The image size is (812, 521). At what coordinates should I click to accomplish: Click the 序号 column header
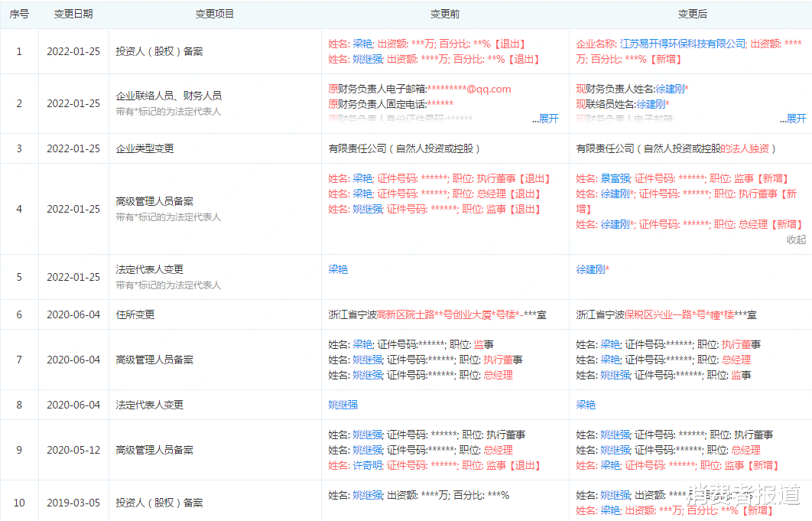[x=19, y=13]
